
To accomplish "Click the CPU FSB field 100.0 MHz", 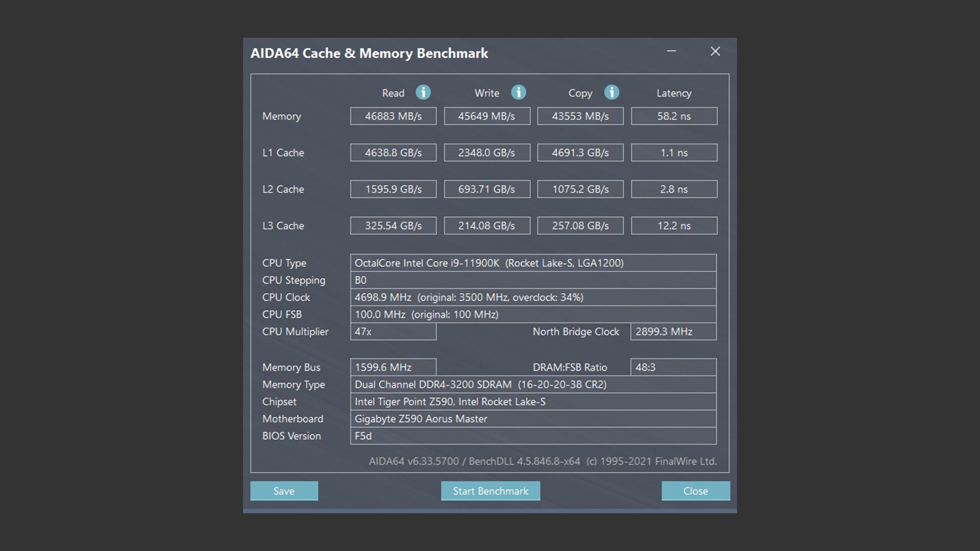I will (x=533, y=314).
